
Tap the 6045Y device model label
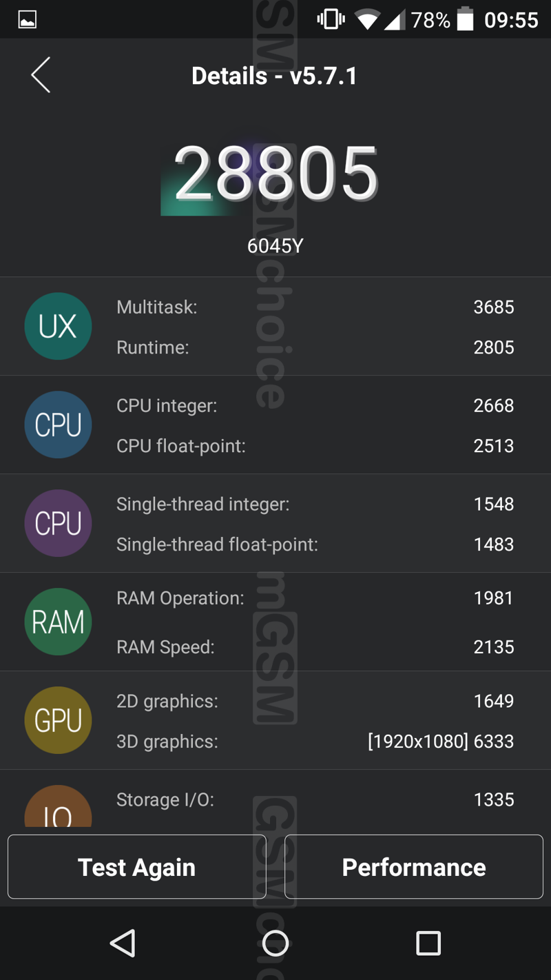(275, 246)
